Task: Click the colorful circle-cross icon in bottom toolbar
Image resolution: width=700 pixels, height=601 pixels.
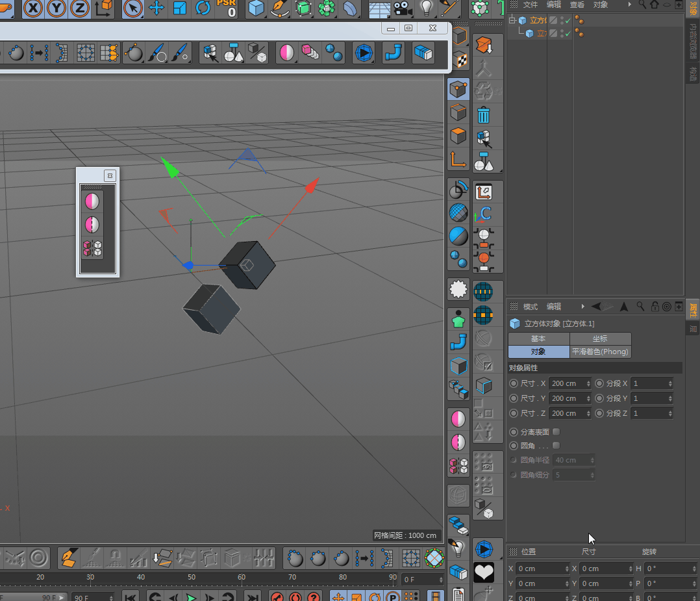Action: pyautogui.click(x=434, y=557)
